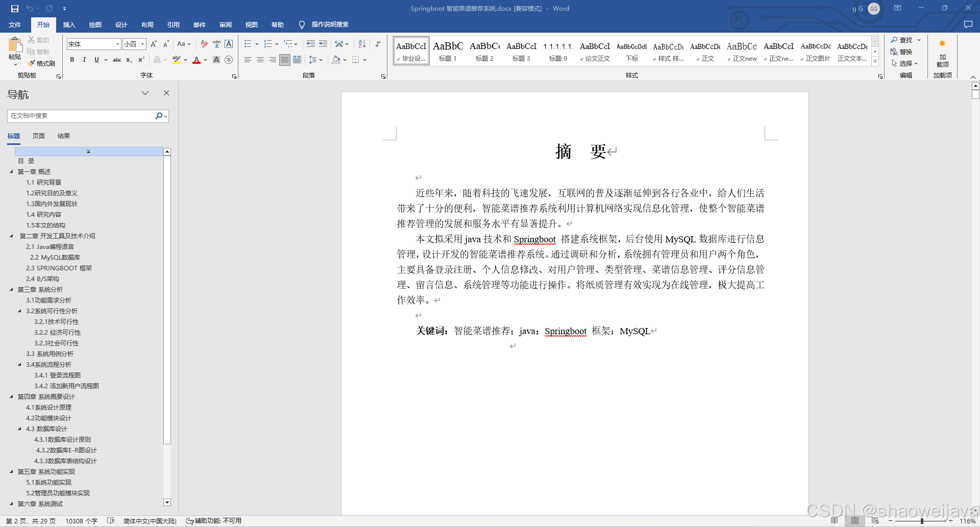Apply the 论文正文 style
Image resolution: width=980 pixels, height=527 pixels.
point(595,51)
